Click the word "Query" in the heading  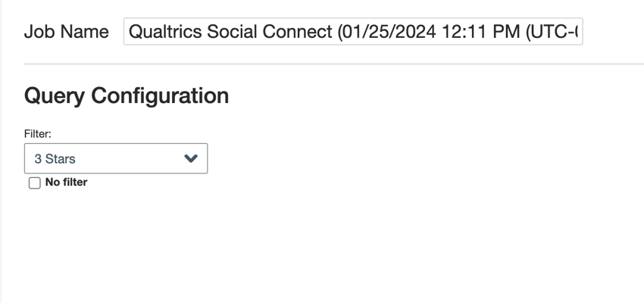(55, 95)
